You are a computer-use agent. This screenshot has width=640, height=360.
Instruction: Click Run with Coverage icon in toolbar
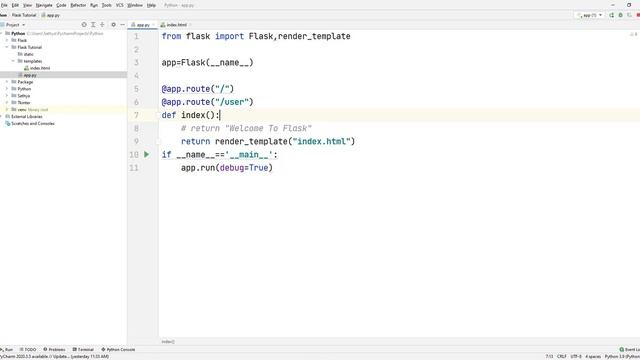629,15
